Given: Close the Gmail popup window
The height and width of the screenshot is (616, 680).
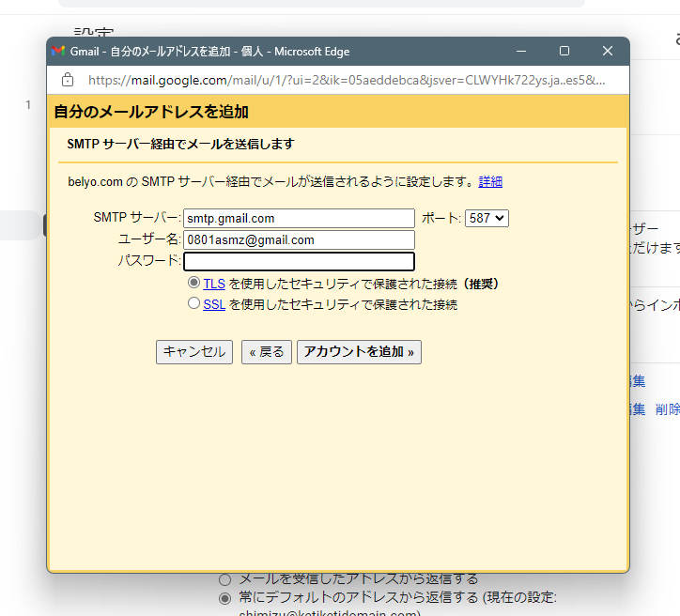Looking at the screenshot, I should (x=608, y=51).
